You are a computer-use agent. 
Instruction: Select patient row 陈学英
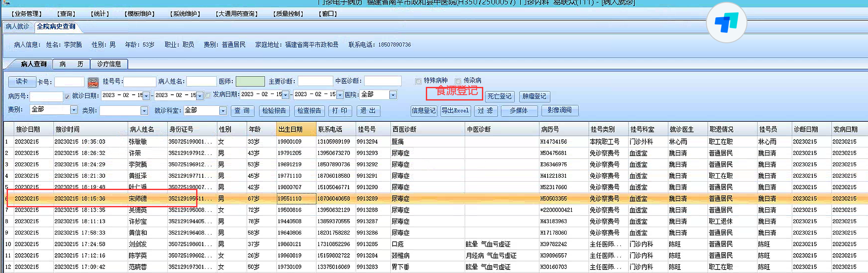click(436, 255)
